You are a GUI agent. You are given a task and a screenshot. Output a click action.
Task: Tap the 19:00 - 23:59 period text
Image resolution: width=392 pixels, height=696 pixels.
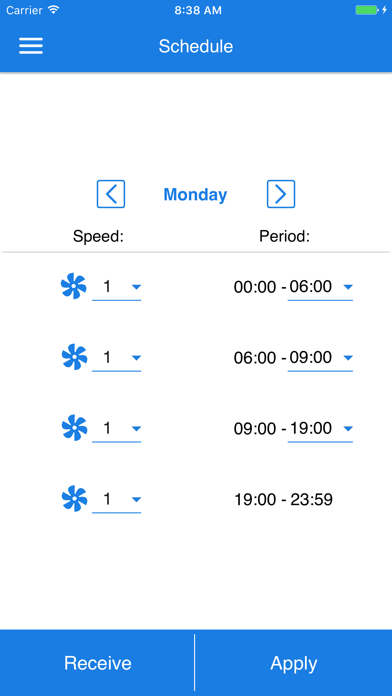coord(284,500)
